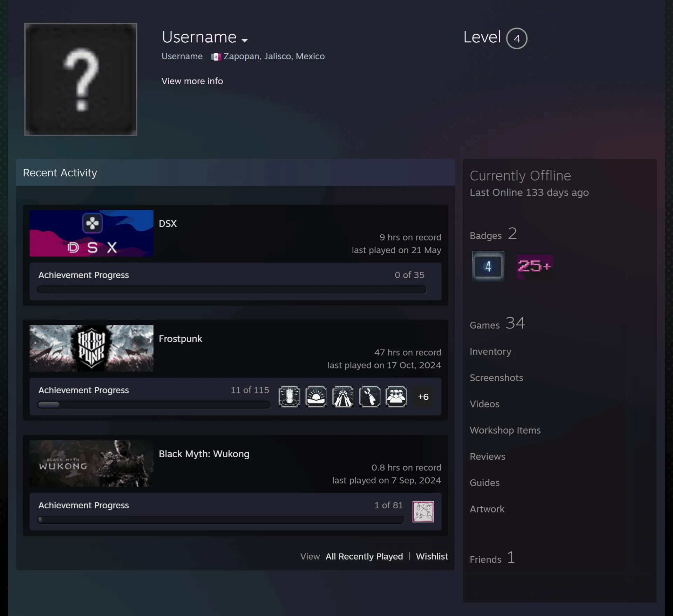The height and width of the screenshot is (616, 673).
Task: Click the Mexico flag icon
Action: pyautogui.click(x=216, y=57)
